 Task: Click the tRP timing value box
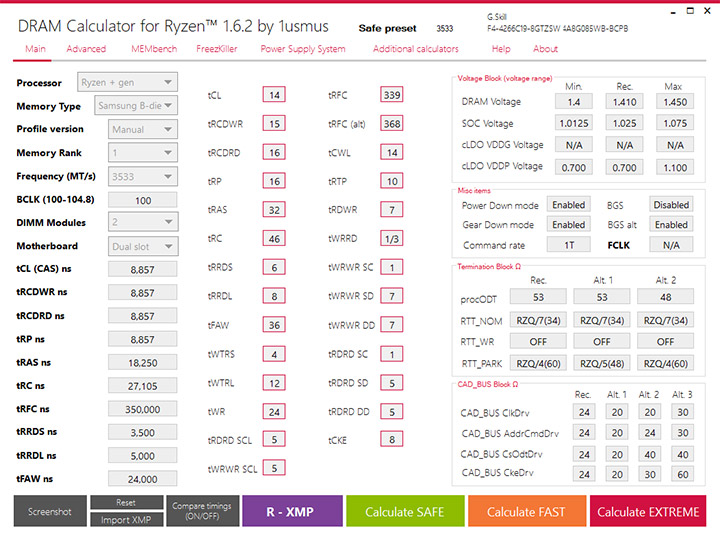(x=274, y=181)
